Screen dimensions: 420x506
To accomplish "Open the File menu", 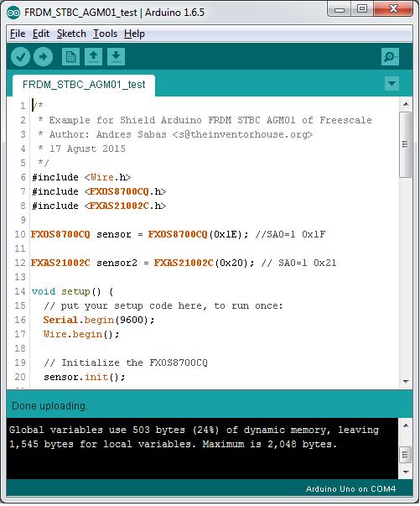I will [18, 34].
